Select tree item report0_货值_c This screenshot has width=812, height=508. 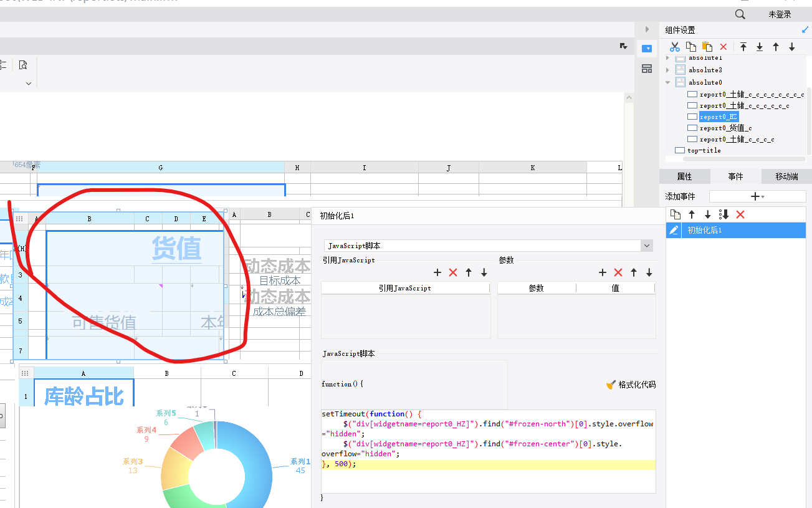[725, 128]
